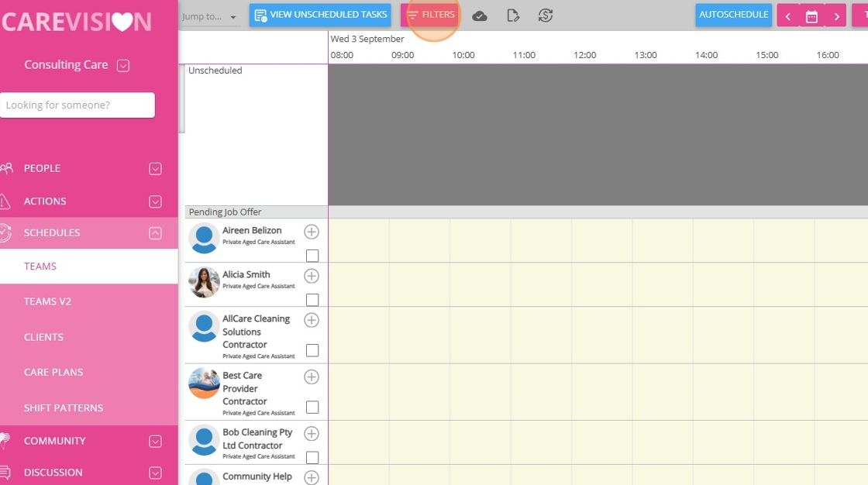868x485 pixels.
Task: Click the Looking for someone search field
Action: coord(77,105)
